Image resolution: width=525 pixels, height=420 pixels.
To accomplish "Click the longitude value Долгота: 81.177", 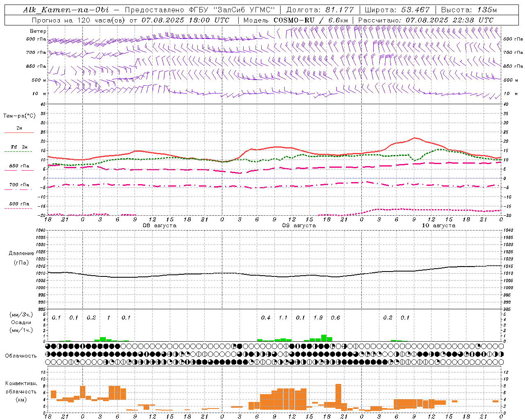I will pos(320,10).
